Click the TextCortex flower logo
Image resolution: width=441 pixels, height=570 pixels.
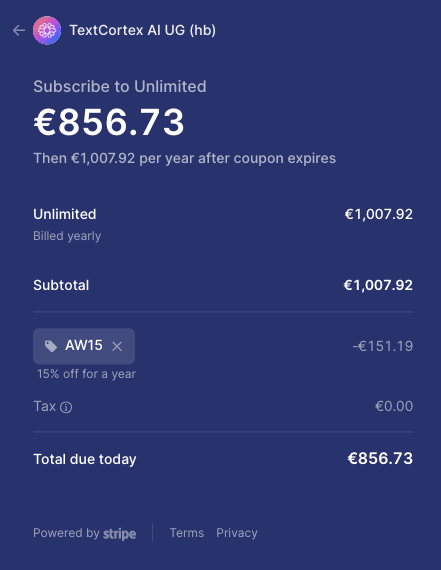47,30
